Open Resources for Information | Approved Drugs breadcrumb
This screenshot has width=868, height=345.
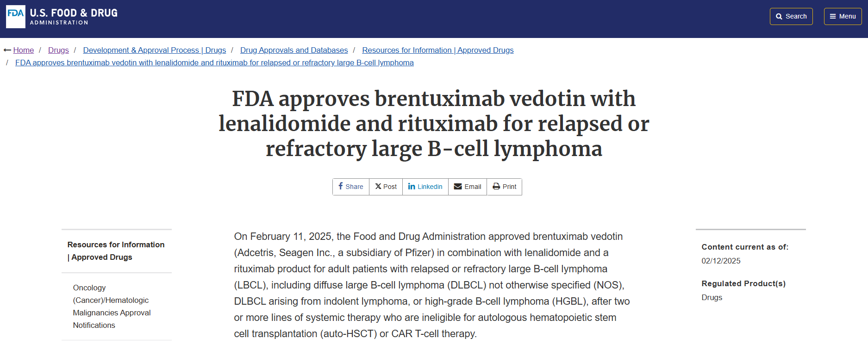pyautogui.click(x=438, y=50)
